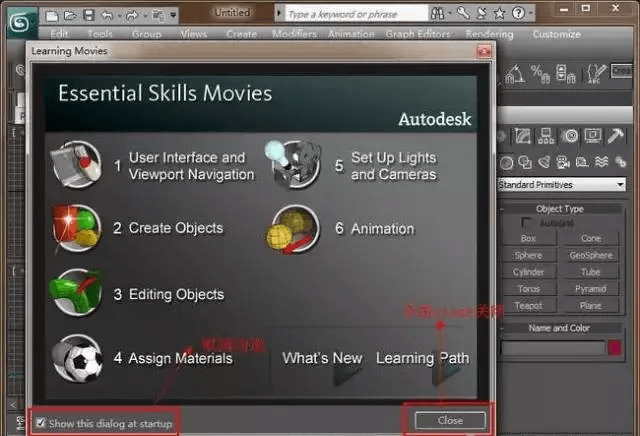Open the Rendering menu

point(489,34)
